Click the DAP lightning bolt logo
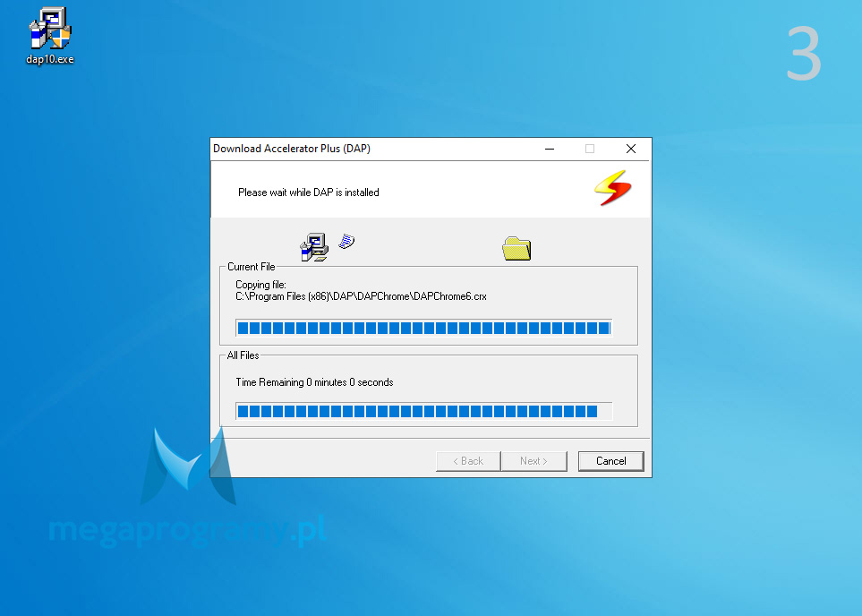Image resolution: width=862 pixels, height=616 pixels. coord(613,188)
